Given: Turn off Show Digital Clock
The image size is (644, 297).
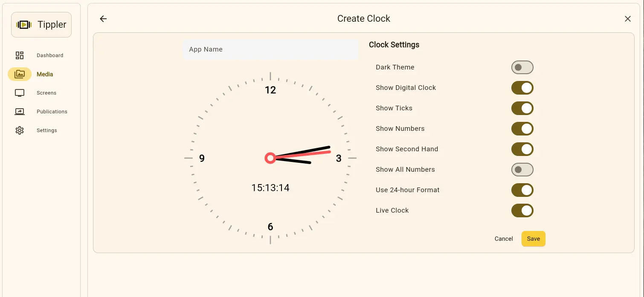Looking at the screenshot, I should pyautogui.click(x=522, y=88).
